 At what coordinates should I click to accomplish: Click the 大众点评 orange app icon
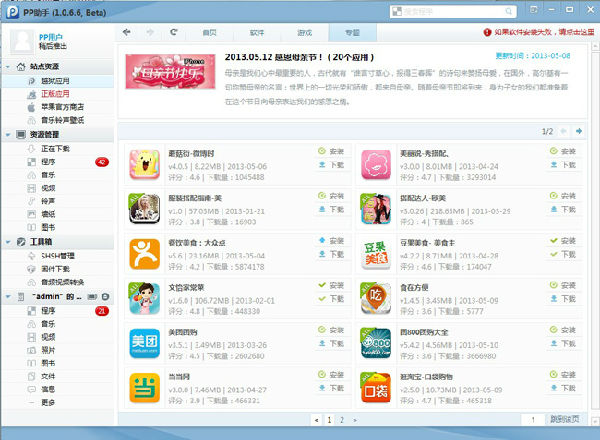point(144,254)
